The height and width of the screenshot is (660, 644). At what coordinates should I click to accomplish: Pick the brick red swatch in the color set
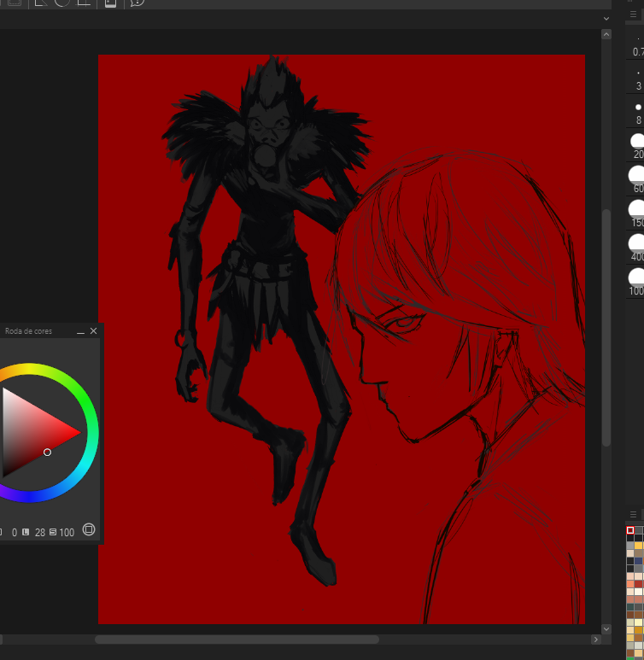click(x=639, y=584)
